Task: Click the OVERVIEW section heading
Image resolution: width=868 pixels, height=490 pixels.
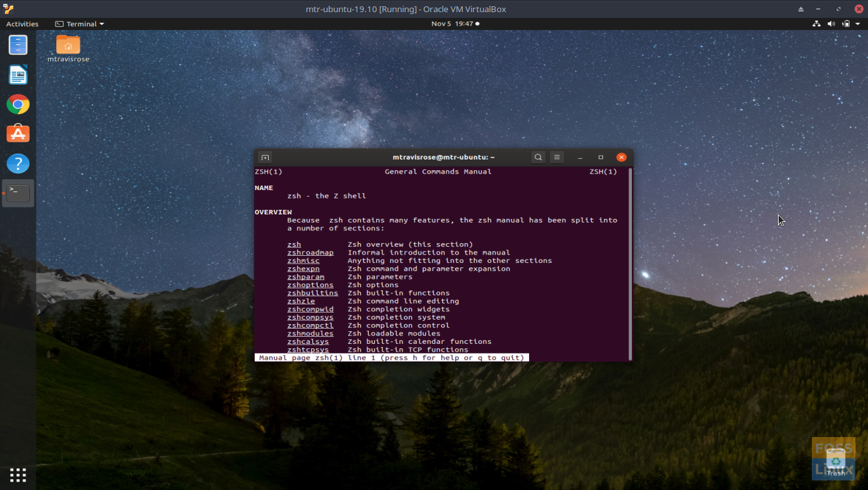Action: (x=273, y=212)
